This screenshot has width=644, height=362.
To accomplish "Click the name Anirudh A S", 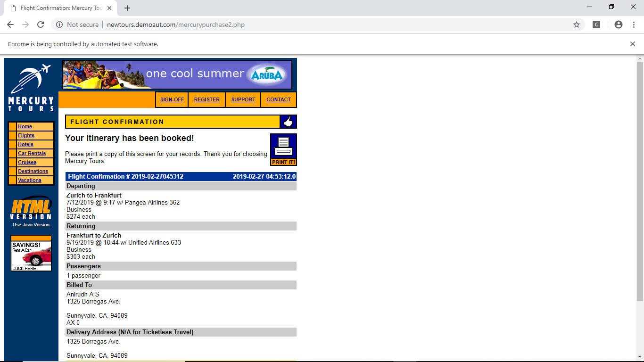I will pyautogui.click(x=83, y=294).
